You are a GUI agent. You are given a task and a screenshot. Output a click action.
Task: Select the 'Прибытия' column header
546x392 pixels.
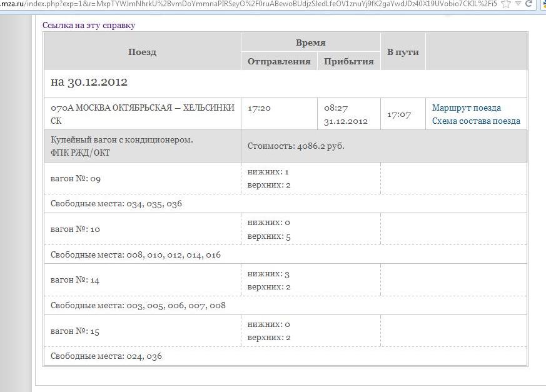(348, 61)
